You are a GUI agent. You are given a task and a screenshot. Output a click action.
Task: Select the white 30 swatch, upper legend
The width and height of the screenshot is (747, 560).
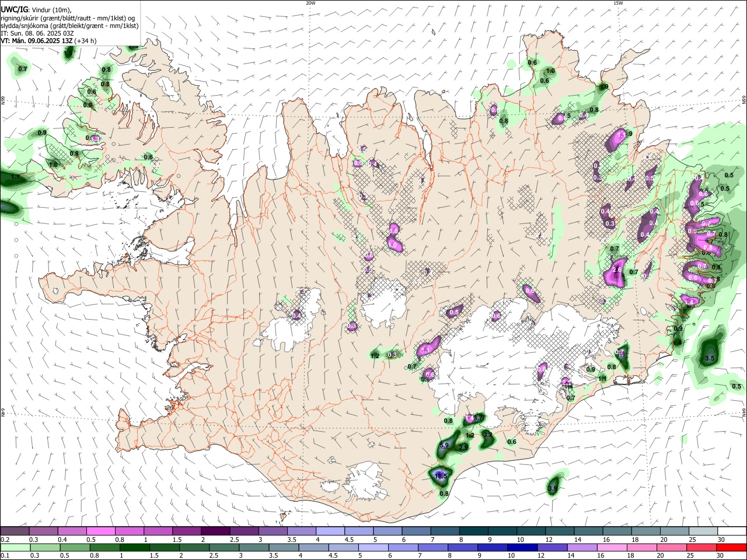tap(732, 531)
